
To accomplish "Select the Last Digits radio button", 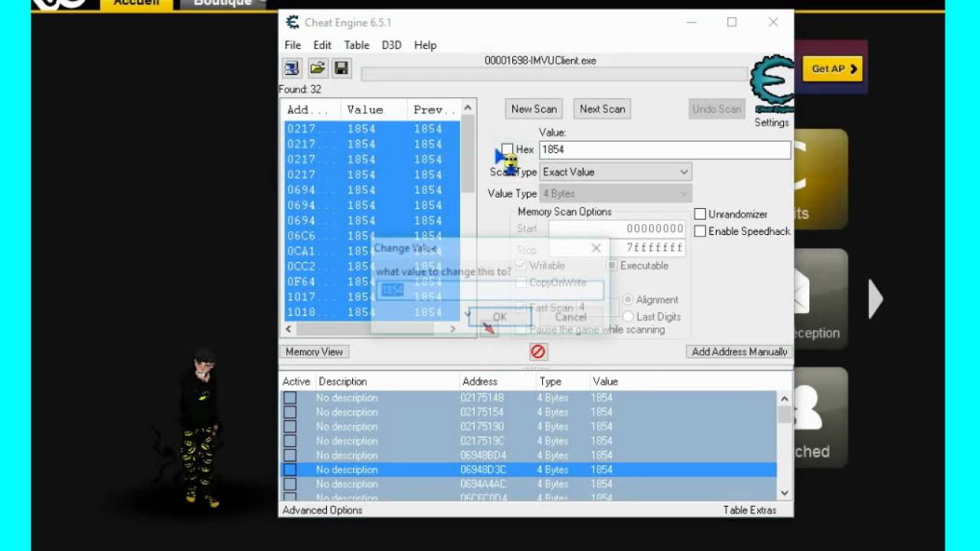I will click(x=628, y=316).
